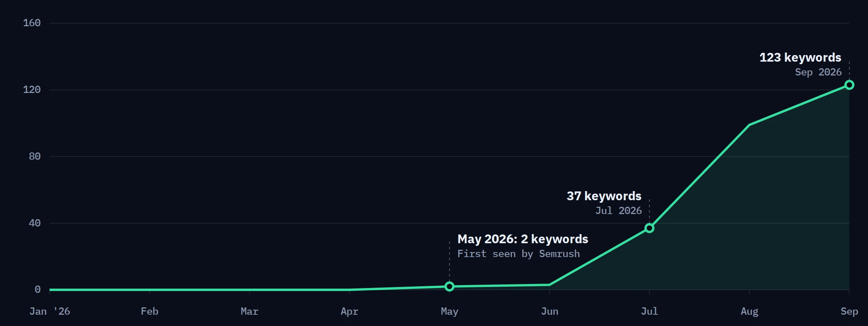Image resolution: width=868 pixels, height=326 pixels.
Task: Click the 160 y-axis value
Action: [x=32, y=23]
